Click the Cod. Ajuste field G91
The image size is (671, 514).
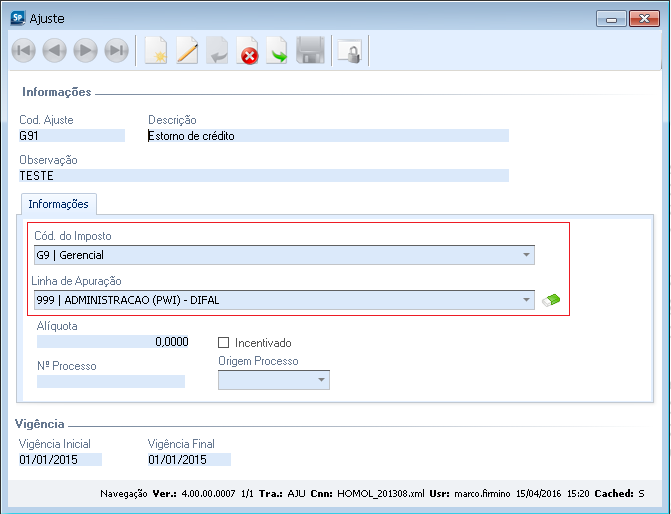coord(72,136)
